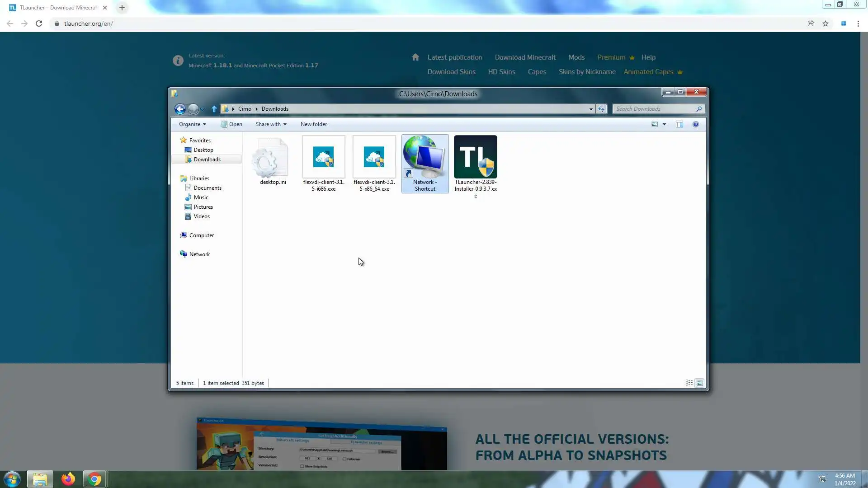Open Download Skins menu item

(x=451, y=72)
